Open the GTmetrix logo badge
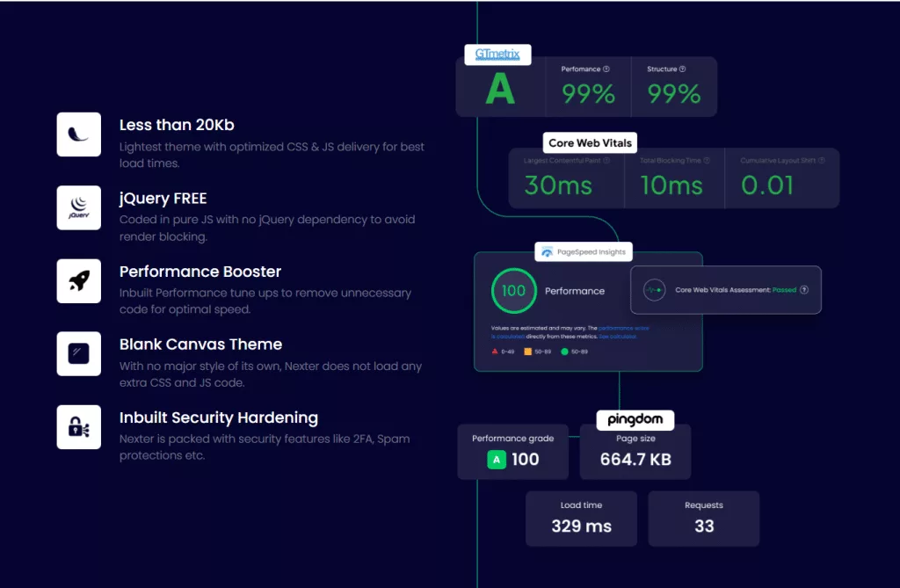Viewport: 900px width, 588px height. 497,54
